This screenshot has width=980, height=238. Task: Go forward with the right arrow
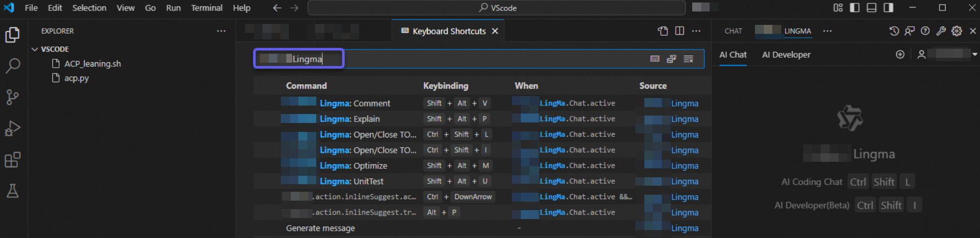point(294,8)
